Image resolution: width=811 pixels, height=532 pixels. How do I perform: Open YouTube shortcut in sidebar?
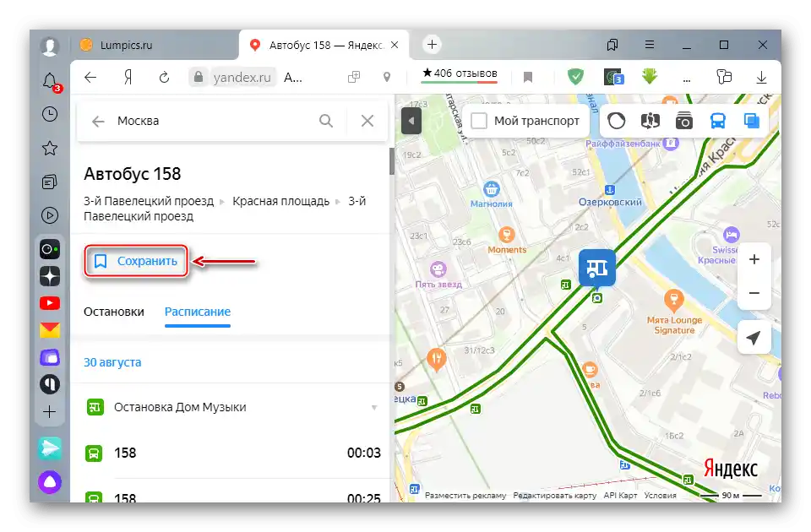(50, 303)
